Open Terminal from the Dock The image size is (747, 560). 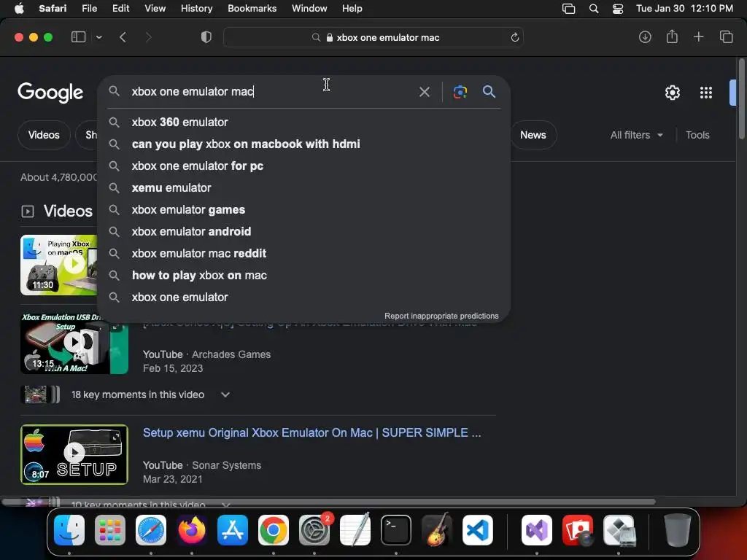[x=396, y=530]
